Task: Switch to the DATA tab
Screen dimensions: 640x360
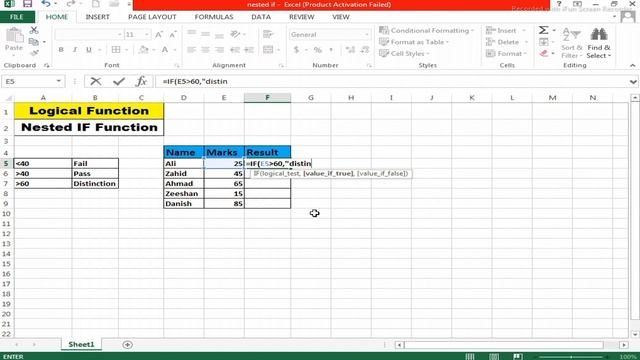Action: point(261,17)
